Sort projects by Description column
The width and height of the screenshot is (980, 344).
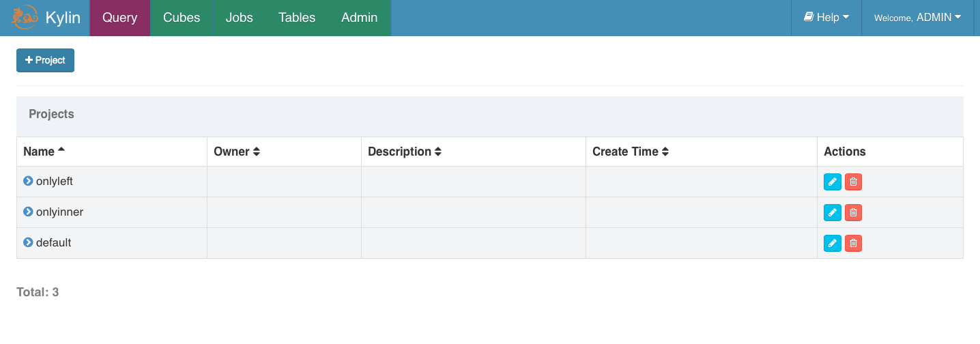click(405, 152)
